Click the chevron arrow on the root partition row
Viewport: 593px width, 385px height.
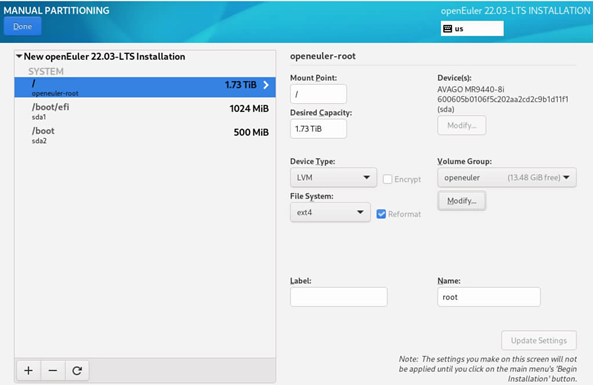[x=266, y=85]
